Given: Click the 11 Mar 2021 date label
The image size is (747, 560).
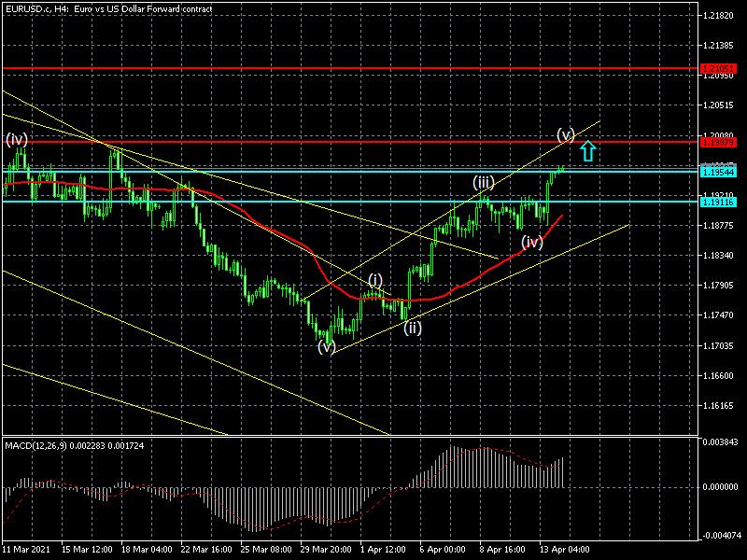Looking at the screenshot, I should (x=26, y=550).
